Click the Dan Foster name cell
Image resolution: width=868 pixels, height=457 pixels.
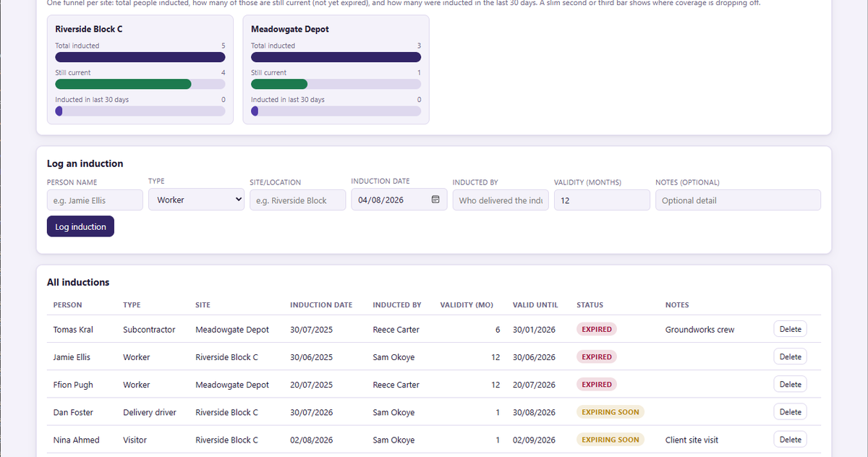[x=73, y=412]
